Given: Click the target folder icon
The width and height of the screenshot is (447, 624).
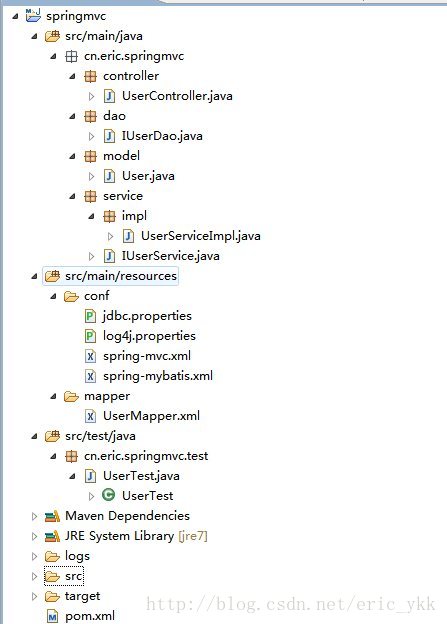Looking at the screenshot, I should pos(52,597).
